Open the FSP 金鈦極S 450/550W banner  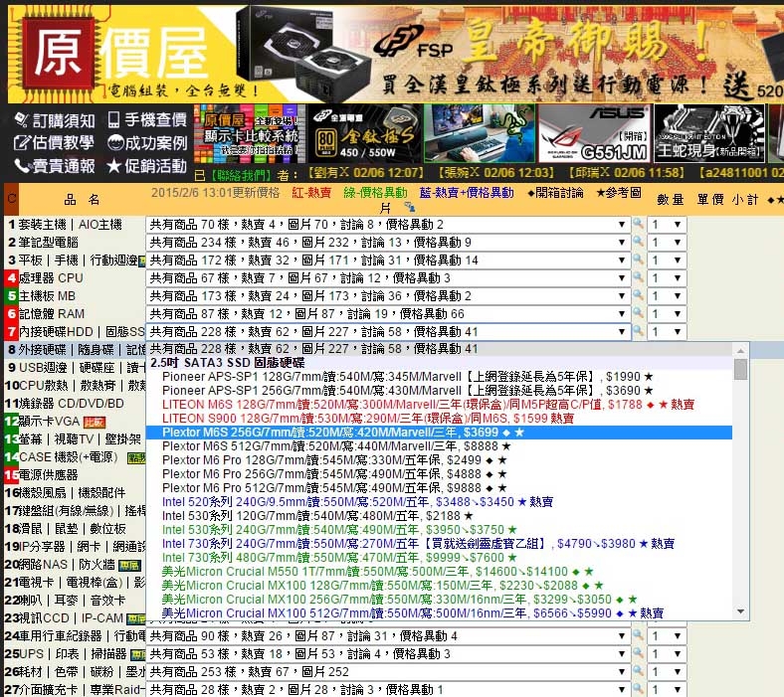coord(364,133)
